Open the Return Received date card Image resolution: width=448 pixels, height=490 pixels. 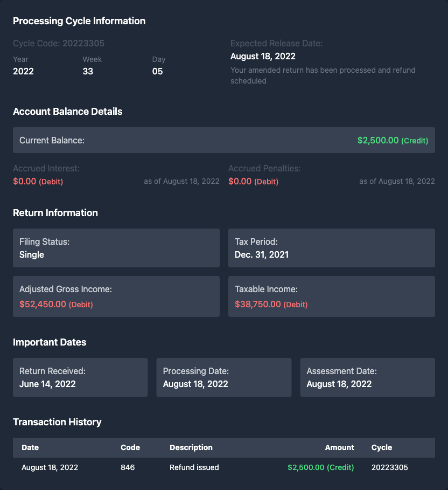tap(80, 377)
